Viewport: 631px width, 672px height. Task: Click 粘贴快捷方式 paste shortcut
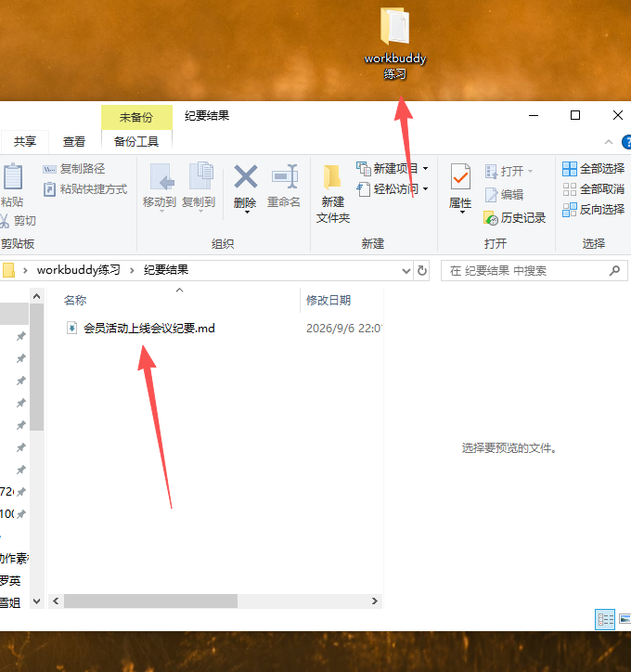[85, 189]
